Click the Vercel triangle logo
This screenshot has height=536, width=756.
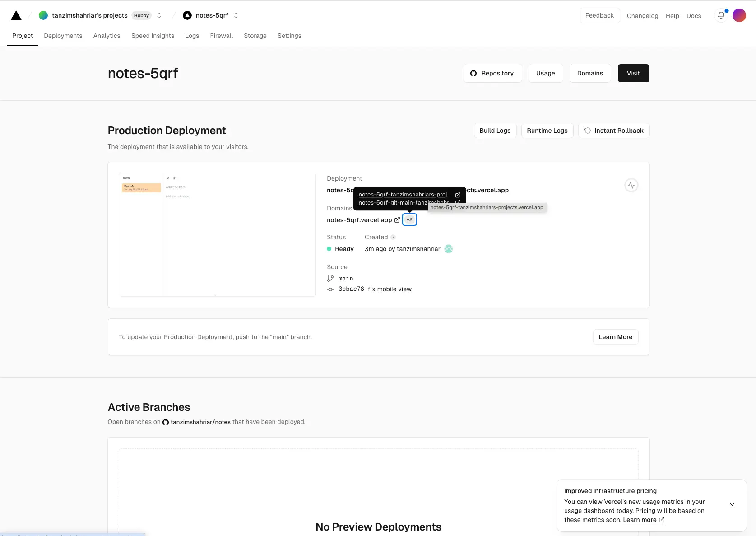(16, 16)
